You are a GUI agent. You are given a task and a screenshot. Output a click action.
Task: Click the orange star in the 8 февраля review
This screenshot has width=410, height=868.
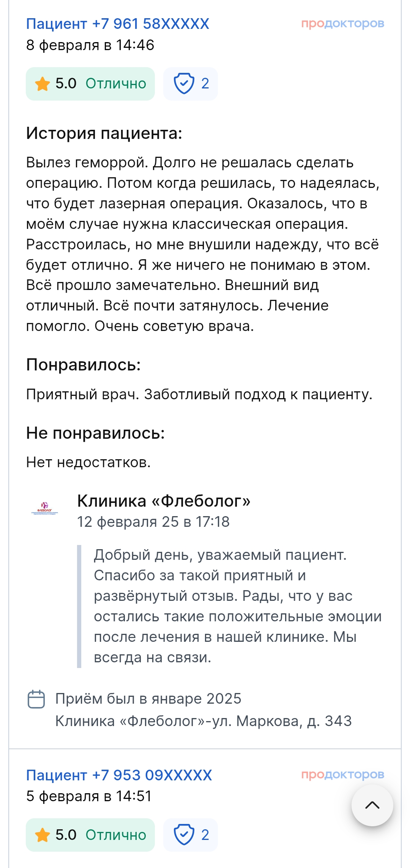[x=43, y=84]
